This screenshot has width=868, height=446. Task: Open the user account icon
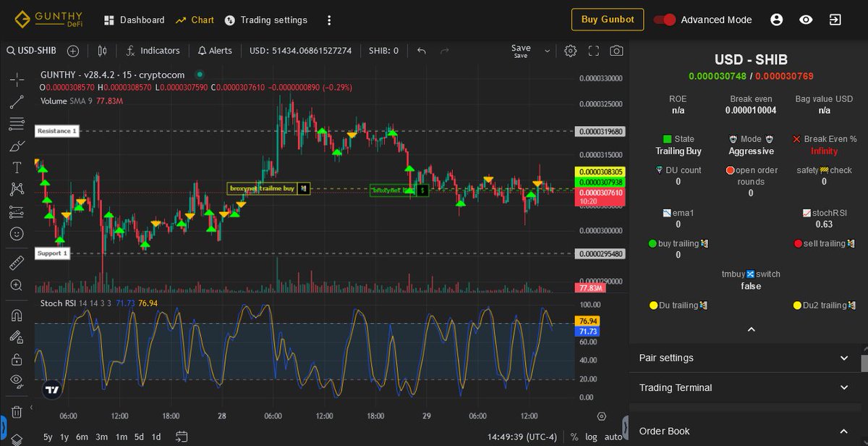click(777, 20)
